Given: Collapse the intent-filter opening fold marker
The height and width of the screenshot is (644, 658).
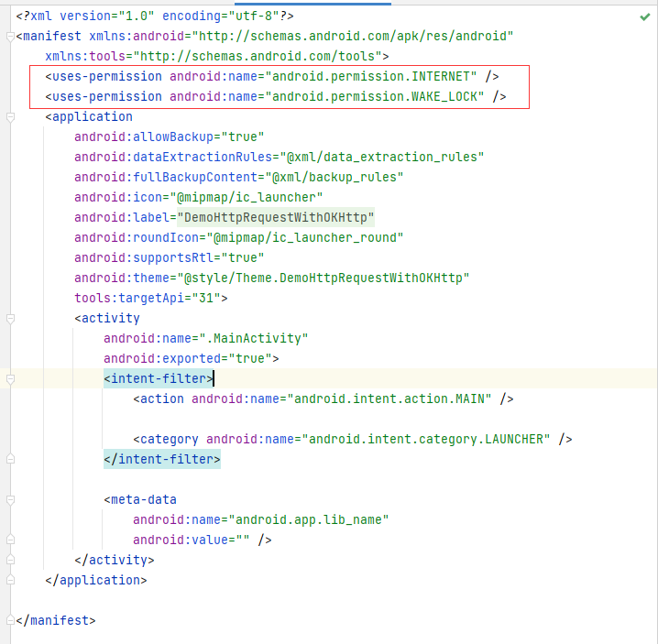Looking at the screenshot, I should point(11,379).
